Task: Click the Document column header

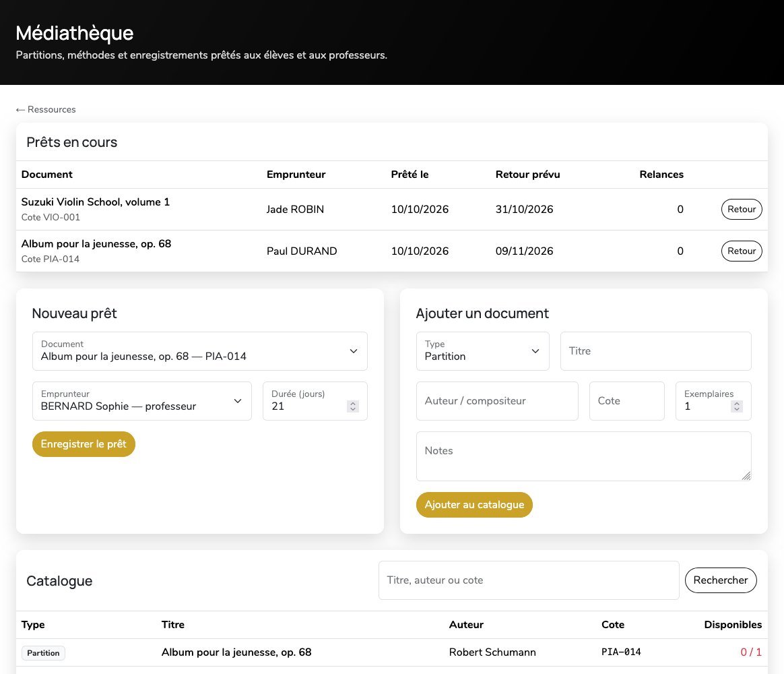Action: click(x=47, y=175)
